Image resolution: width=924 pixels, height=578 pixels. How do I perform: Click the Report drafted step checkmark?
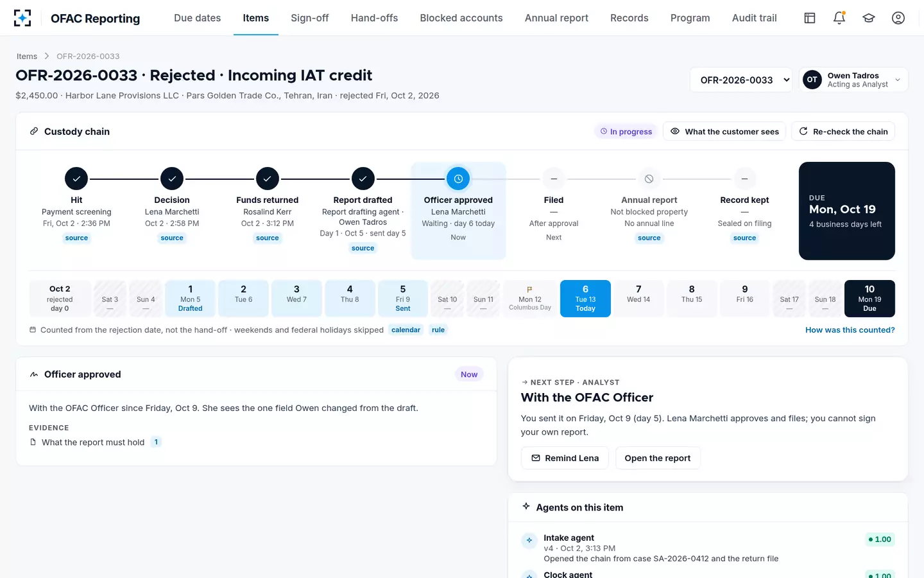point(363,179)
